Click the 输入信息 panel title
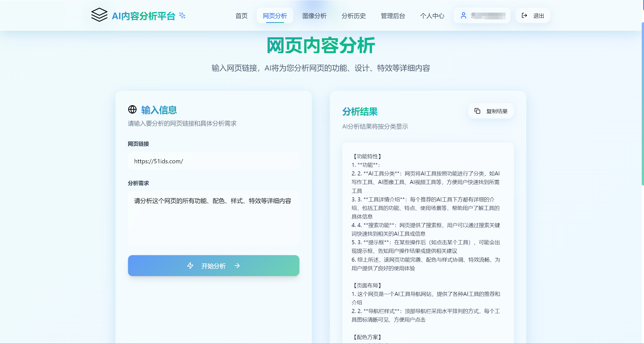 coord(159,110)
